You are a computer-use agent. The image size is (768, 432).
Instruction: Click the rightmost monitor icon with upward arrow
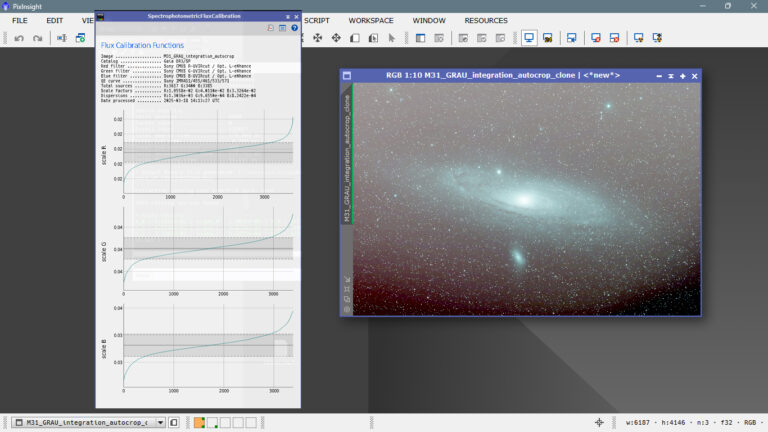(657, 38)
